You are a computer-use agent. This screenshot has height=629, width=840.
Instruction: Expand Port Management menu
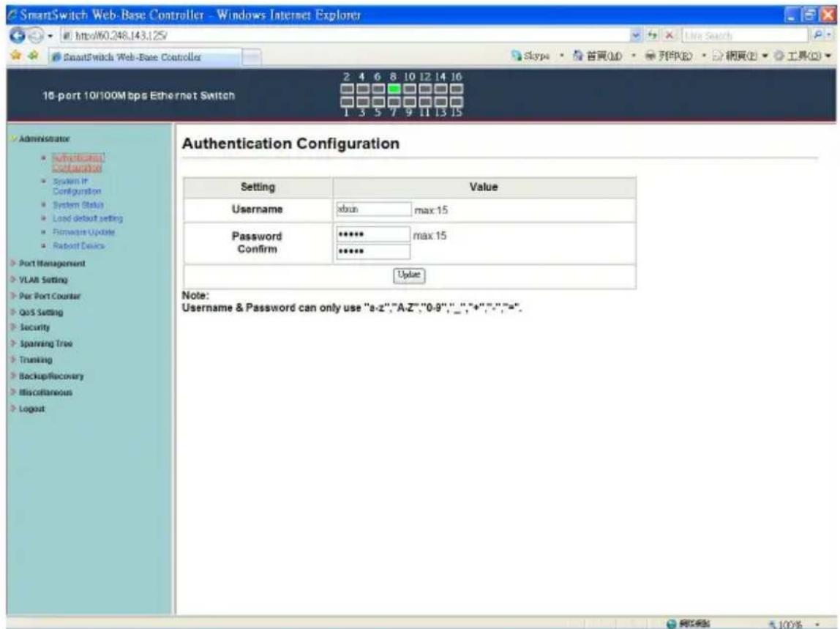[51, 264]
